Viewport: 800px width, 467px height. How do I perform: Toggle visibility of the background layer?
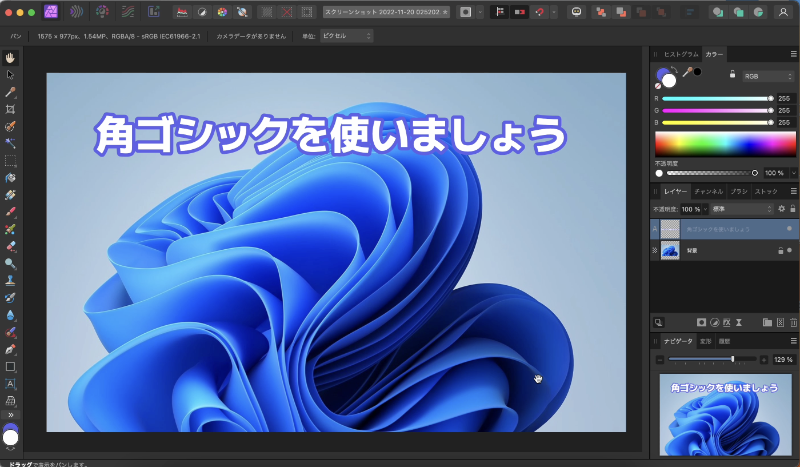[789, 251]
